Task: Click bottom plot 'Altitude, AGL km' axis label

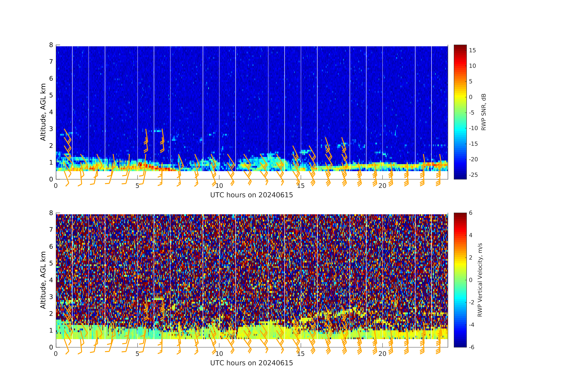Action: (43, 280)
